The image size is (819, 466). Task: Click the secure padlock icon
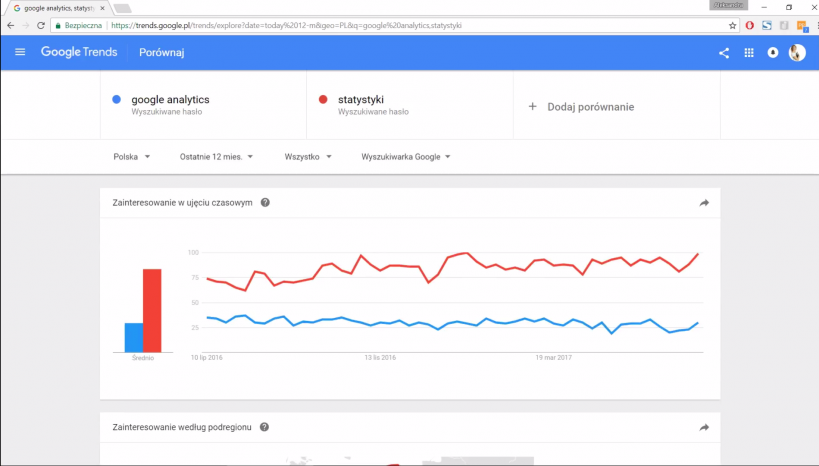tap(58, 25)
